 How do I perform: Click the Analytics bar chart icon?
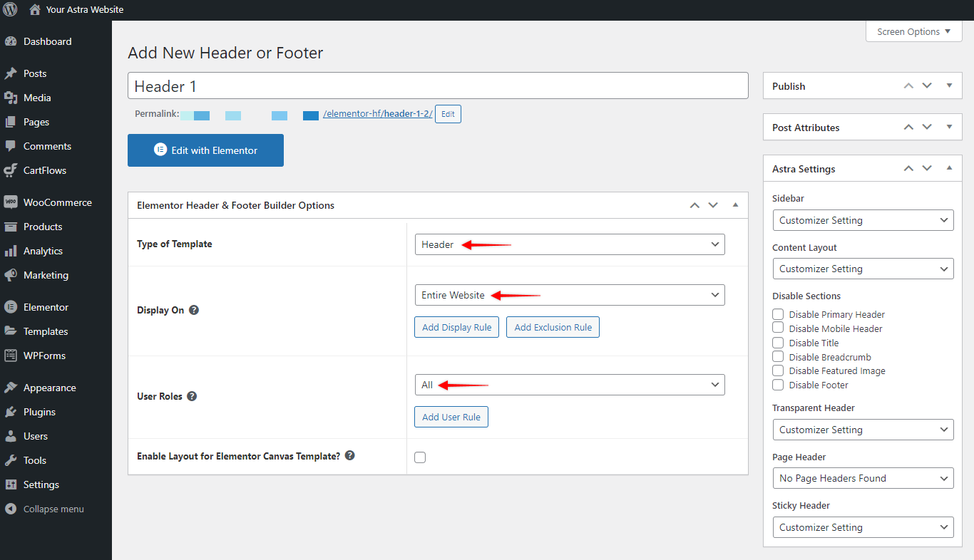coord(11,251)
